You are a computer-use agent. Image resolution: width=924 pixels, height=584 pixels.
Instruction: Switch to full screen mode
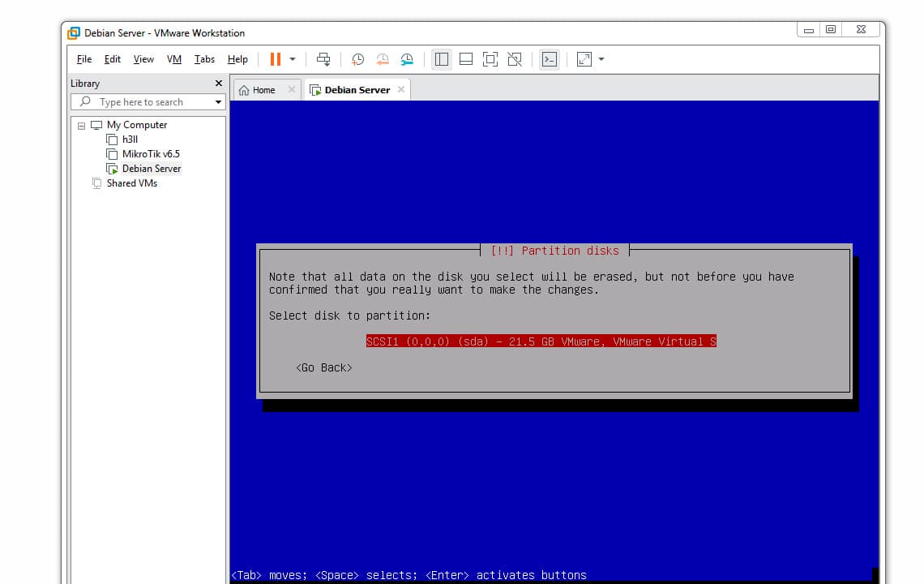point(490,59)
